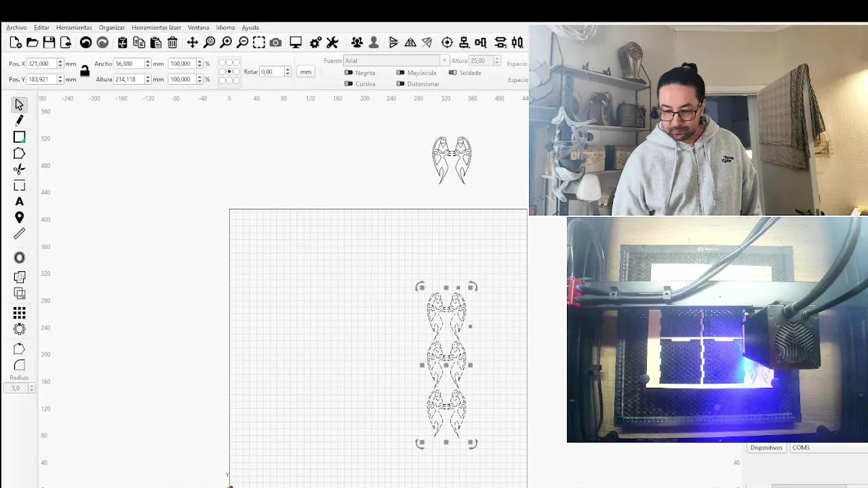Image resolution: width=868 pixels, height=488 pixels.
Task: Click the Ancho width stepper arrows
Action: coord(147,64)
